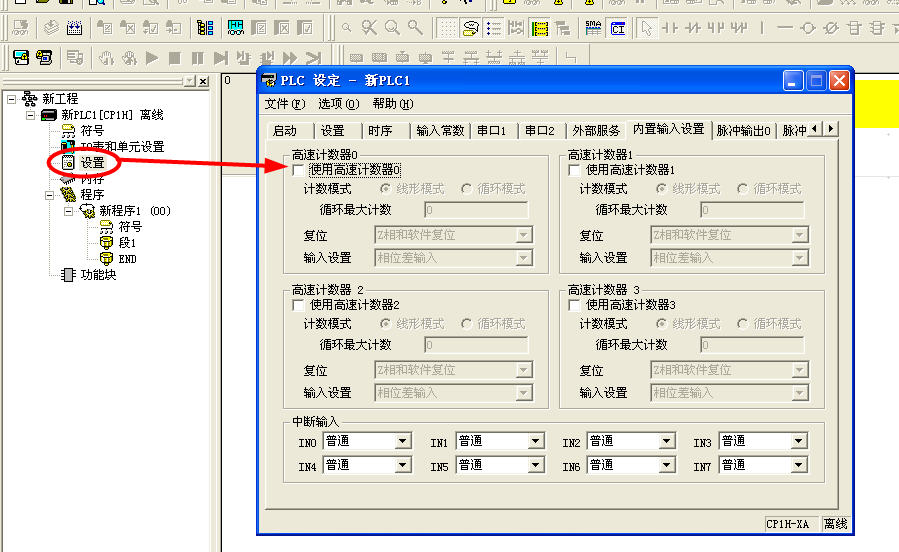This screenshot has width=899, height=552.
Task: Click the selection arrow tool in toolbar
Action: [x=646, y=28]
